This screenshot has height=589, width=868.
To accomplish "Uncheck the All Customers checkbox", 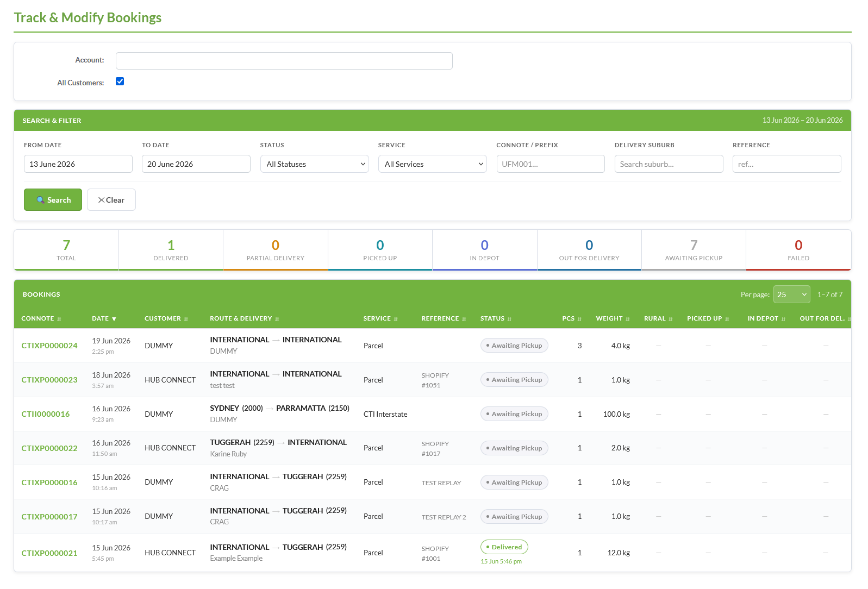I will pos(120,82).
